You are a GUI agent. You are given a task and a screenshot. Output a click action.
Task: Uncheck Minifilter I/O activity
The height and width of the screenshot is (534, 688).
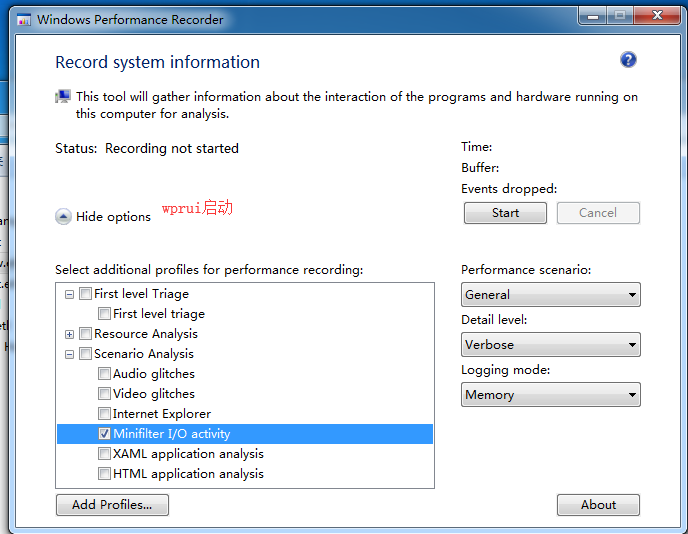[x=104, y=434]
